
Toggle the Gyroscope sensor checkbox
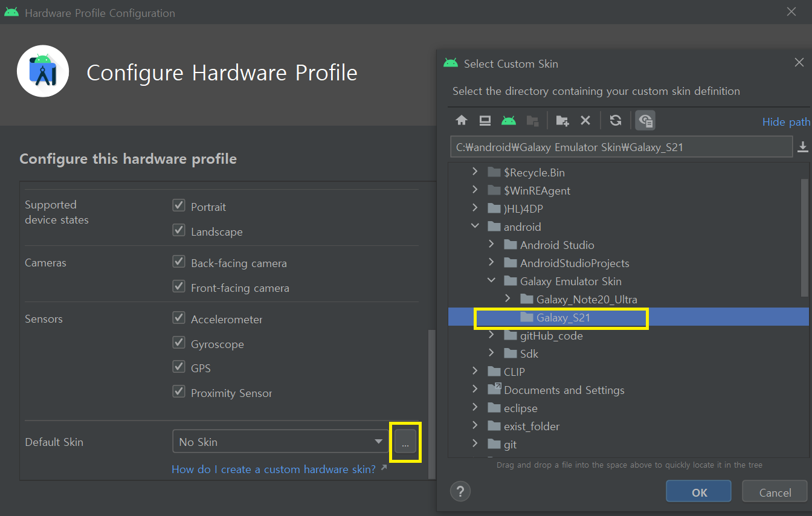pos(179,343)
